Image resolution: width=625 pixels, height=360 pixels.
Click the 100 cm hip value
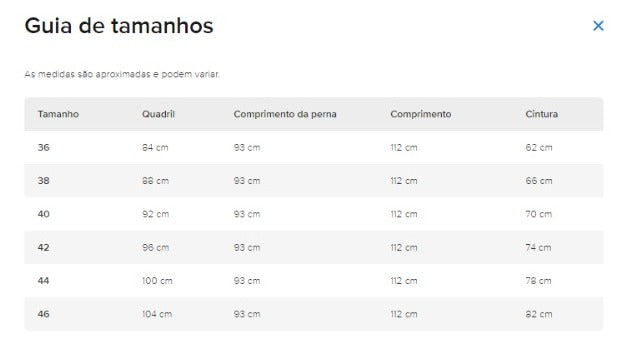coord(157,281)
